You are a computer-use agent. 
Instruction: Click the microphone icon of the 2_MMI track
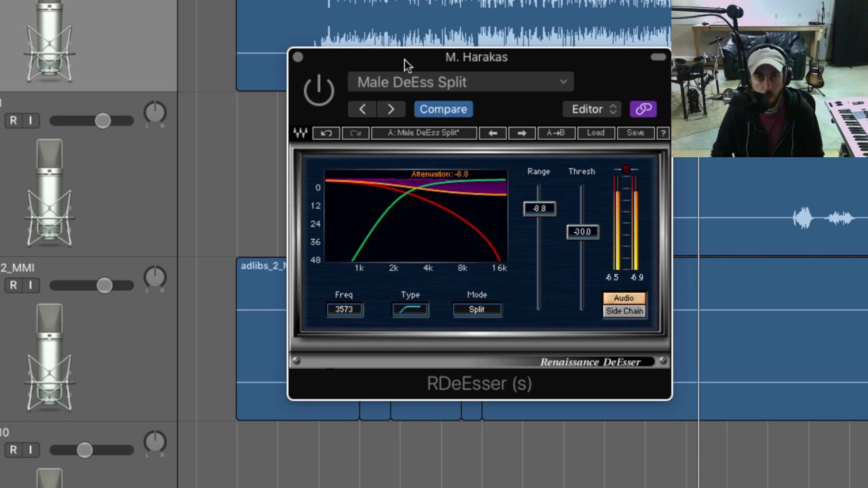(50, 359)
